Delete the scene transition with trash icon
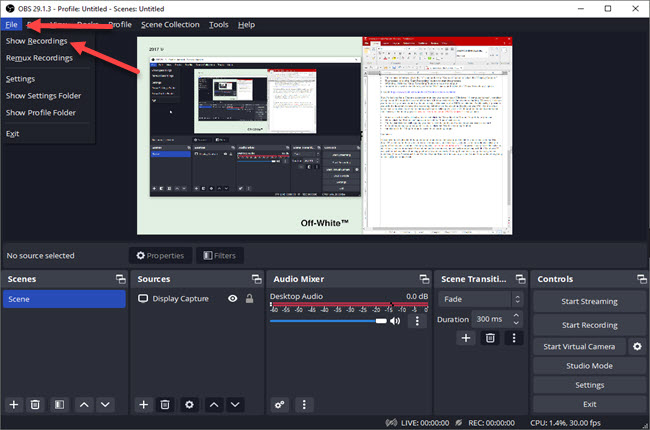The width and height of the screenshot is (650, 430). (x=490, y=338)
